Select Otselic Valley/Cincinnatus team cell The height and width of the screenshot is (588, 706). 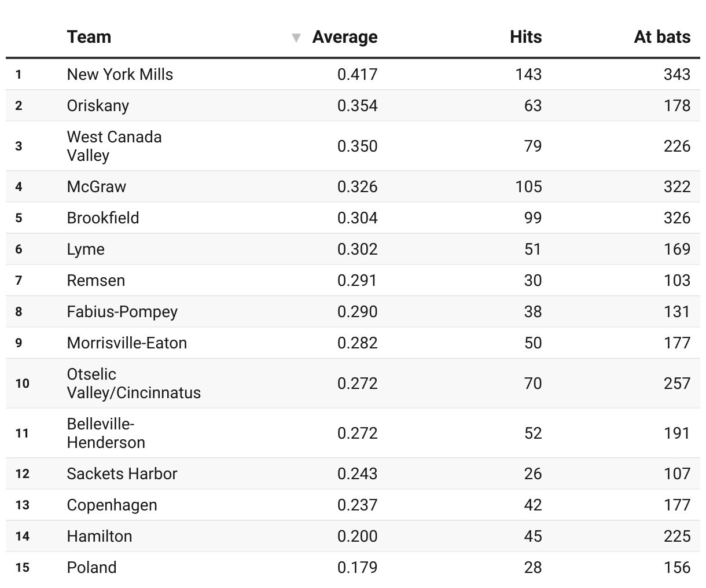pos(134,383)
